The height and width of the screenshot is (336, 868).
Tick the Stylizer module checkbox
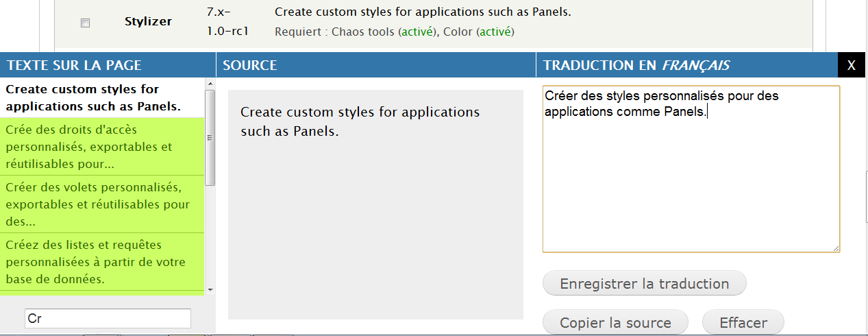[x=86, y=23]
